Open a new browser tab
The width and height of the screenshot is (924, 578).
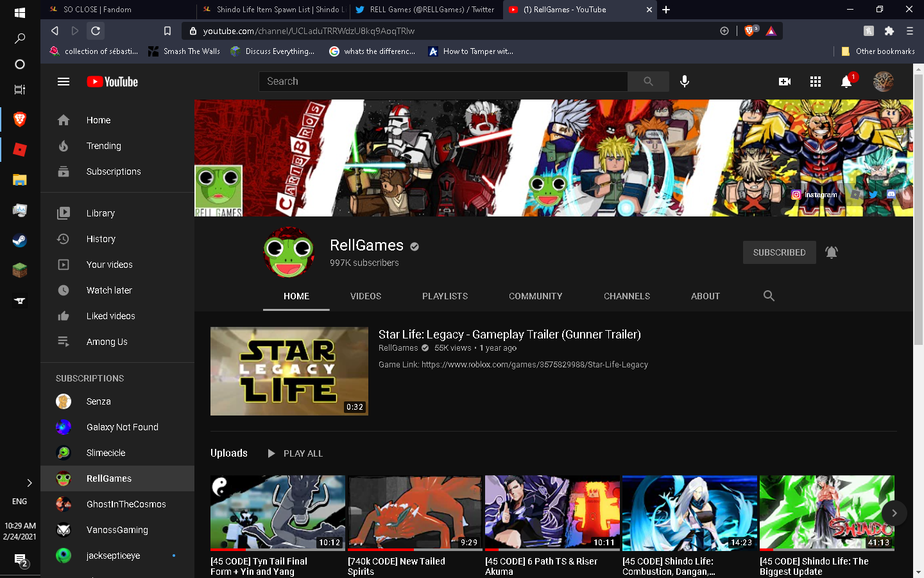(x=666, y=10)
